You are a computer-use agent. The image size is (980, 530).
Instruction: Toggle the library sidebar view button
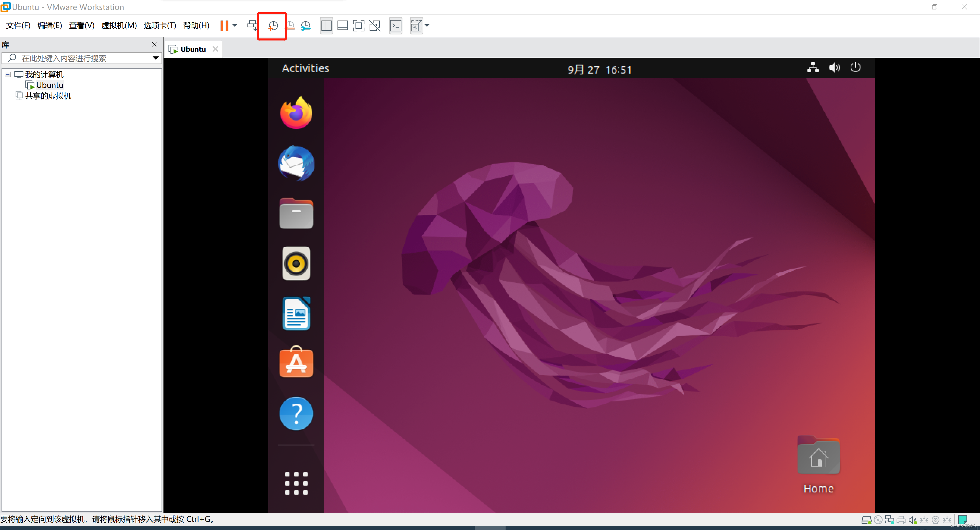click(x=326, y=26)
